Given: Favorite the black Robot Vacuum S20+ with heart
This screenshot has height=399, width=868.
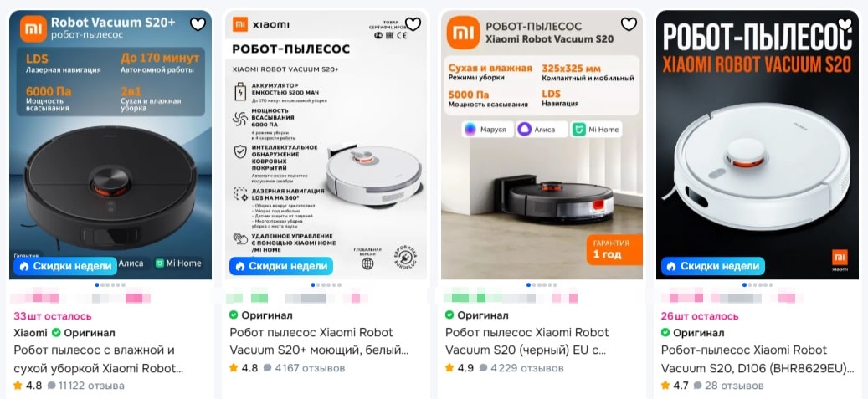Looking at the screenshot, I should (198, 23).
